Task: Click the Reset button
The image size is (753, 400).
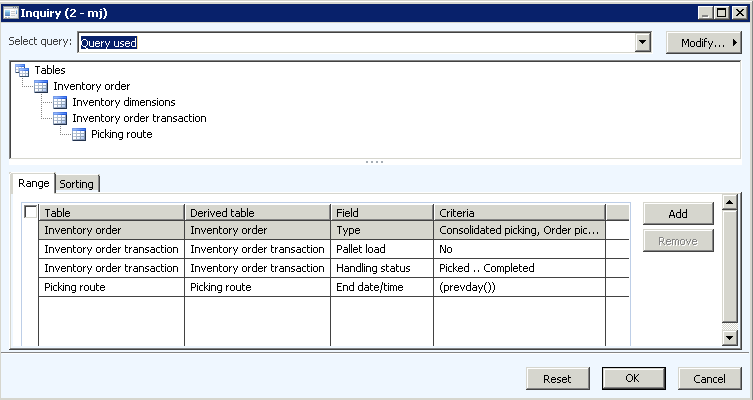Action: 557,379
